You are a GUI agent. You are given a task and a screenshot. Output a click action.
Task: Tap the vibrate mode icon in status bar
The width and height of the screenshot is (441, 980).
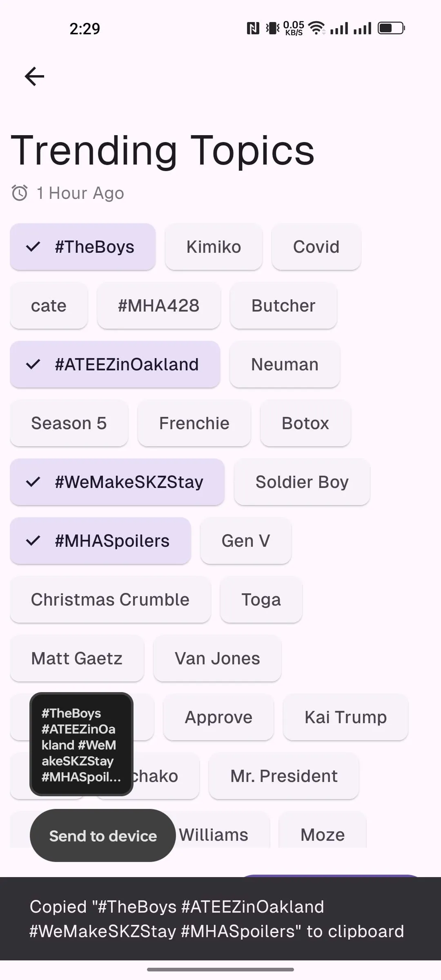pos(272,28)
